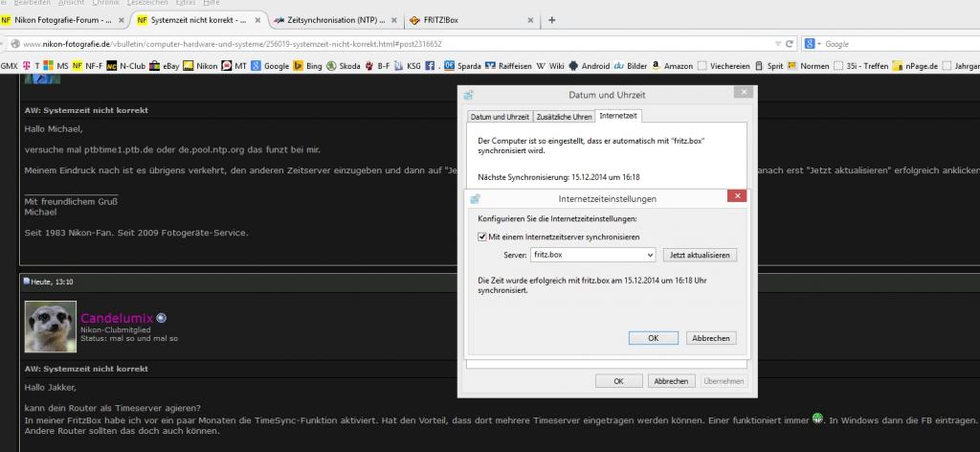
Task: Open the search engine selector dropdown
Action: coord(812,44)
